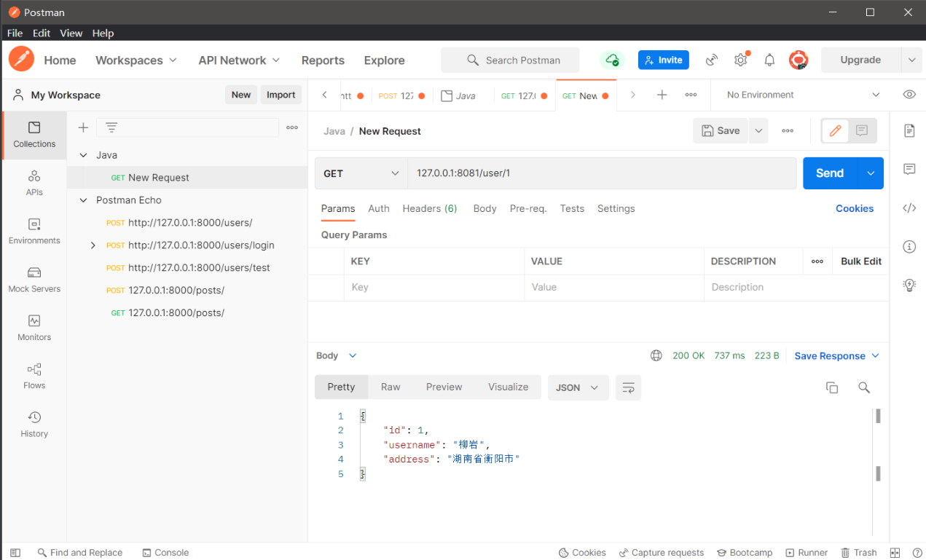Open the HTTP method GET dropdown
926x560 pixels.
361,173
